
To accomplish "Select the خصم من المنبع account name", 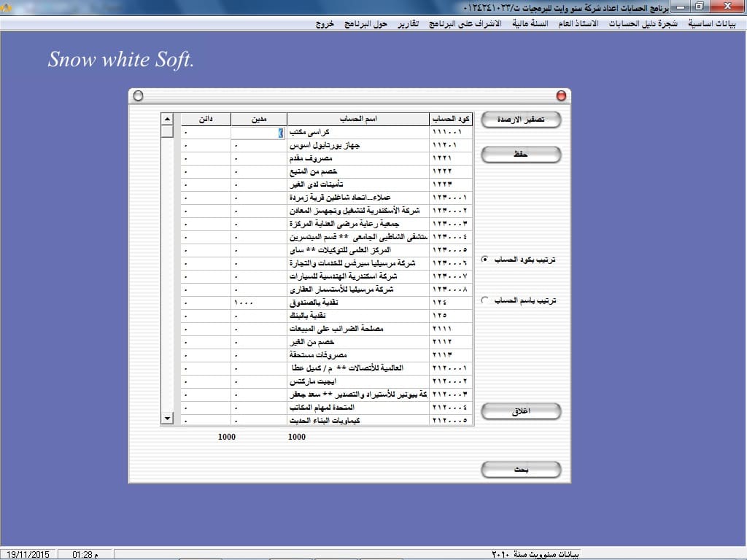I will coord(313,172).
